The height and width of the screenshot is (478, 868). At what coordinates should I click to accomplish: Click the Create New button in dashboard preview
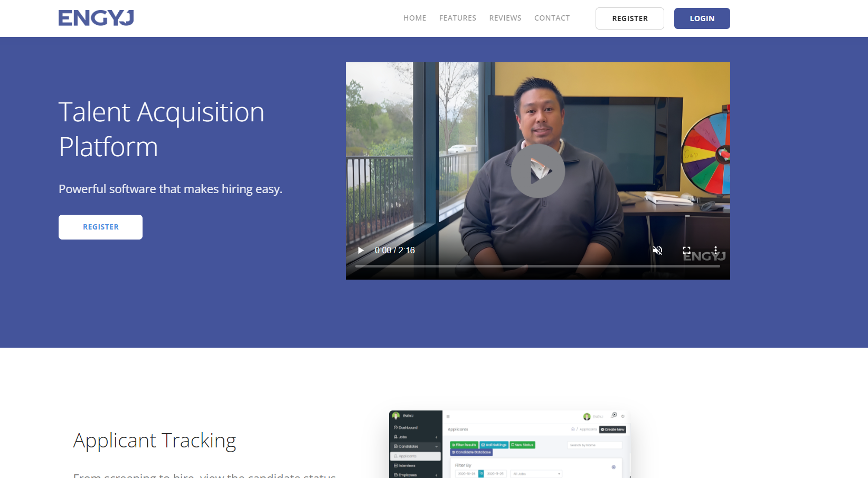point(612,429)
